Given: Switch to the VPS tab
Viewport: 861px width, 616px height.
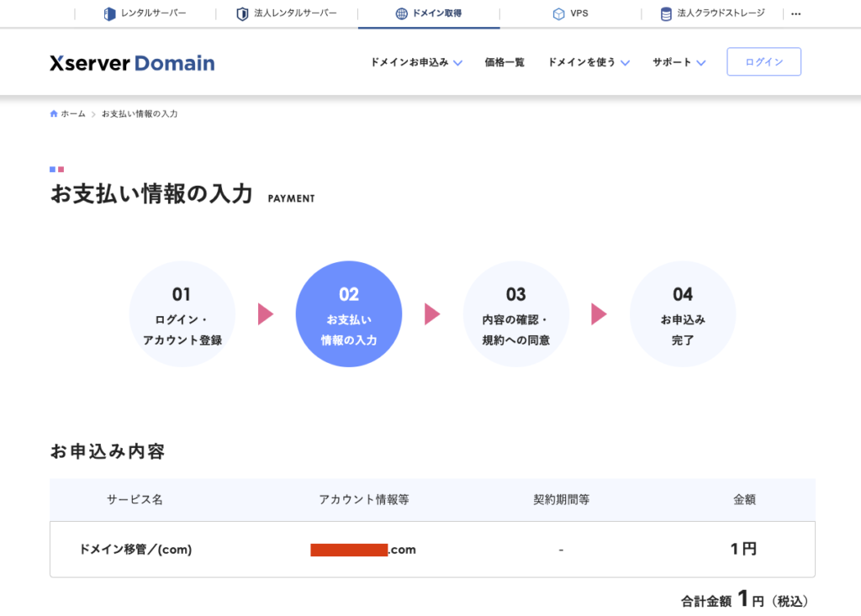Looking at the screenshot, I should 571,13.
